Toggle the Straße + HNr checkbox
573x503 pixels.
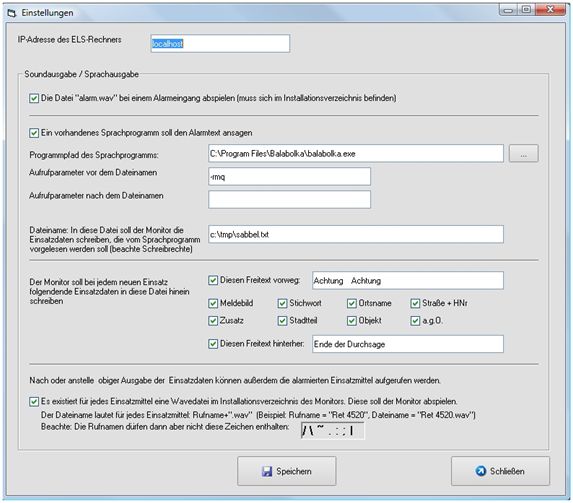415,303
